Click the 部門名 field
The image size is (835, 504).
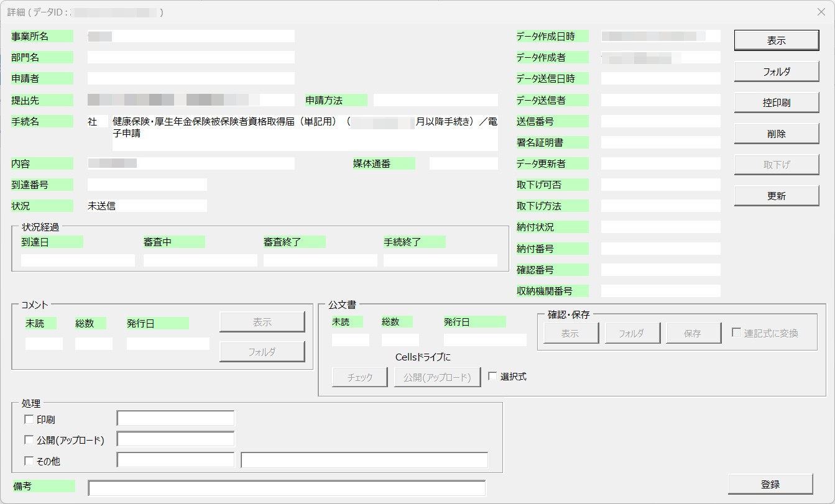coord(191,57)
